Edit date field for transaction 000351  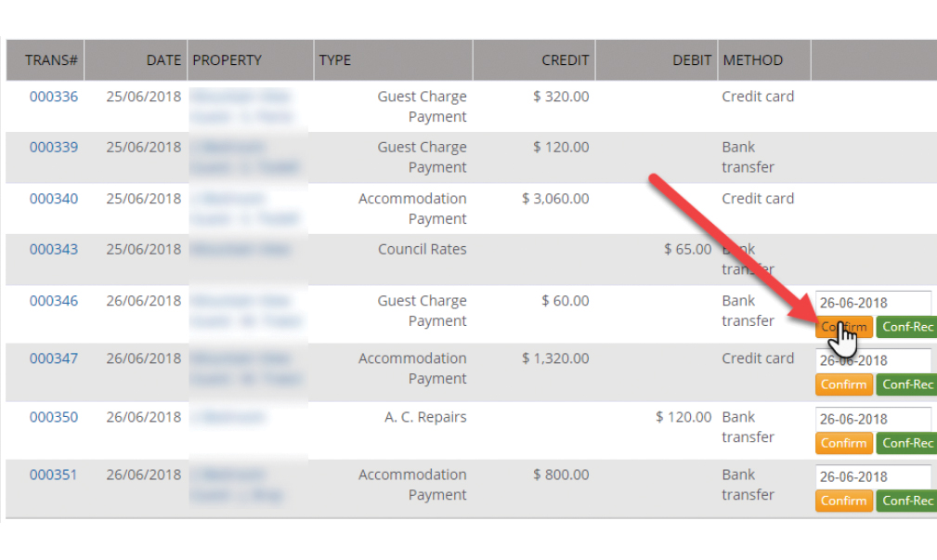click(x=873, y=476)
